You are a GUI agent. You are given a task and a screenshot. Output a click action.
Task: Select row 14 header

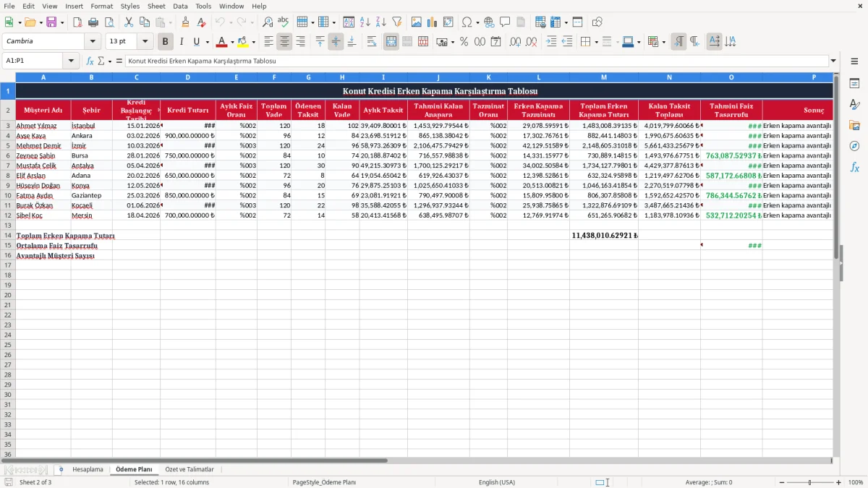pos(8,235)
